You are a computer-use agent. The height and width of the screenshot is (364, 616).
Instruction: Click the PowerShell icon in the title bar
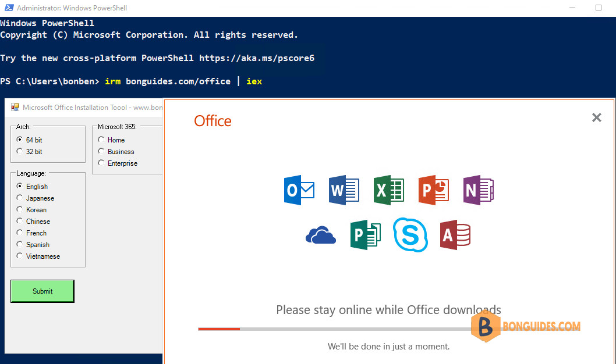[9, 8]
